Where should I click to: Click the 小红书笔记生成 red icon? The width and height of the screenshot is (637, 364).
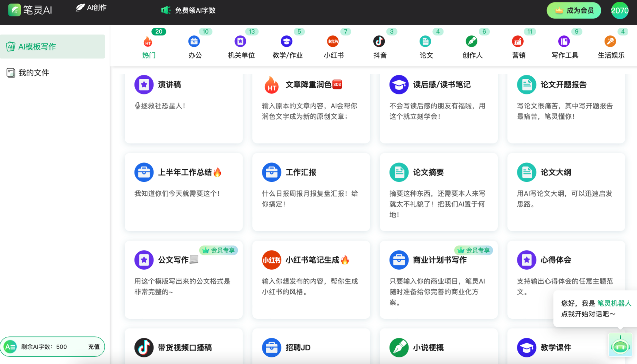[x=272, y=260]
